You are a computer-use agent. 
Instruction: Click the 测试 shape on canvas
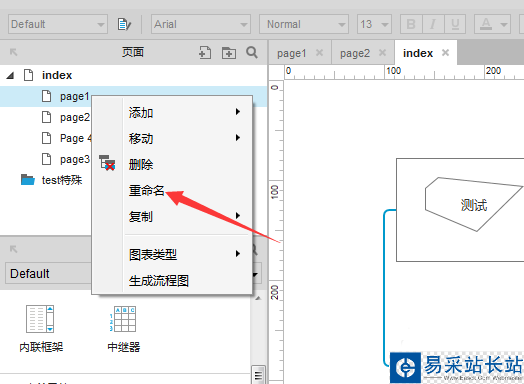[x=474, y=205]
